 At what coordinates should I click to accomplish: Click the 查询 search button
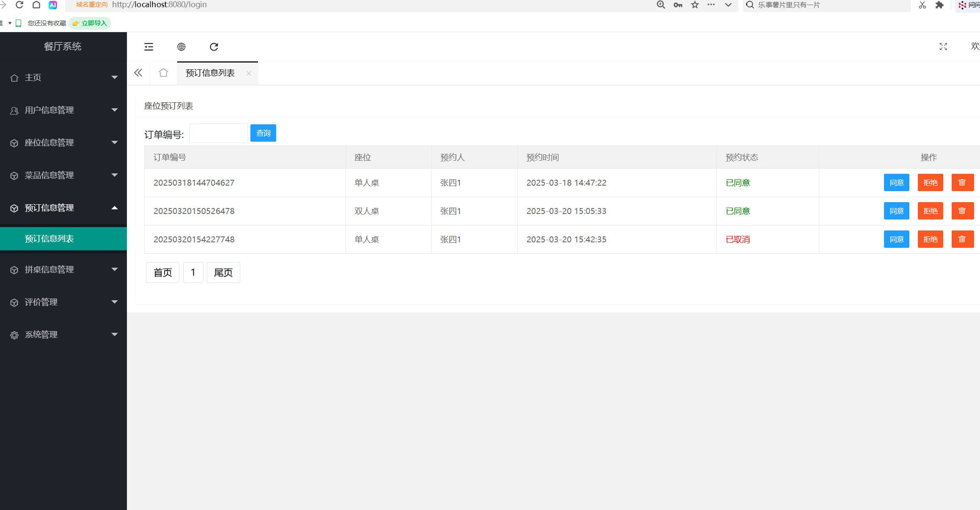263,133
